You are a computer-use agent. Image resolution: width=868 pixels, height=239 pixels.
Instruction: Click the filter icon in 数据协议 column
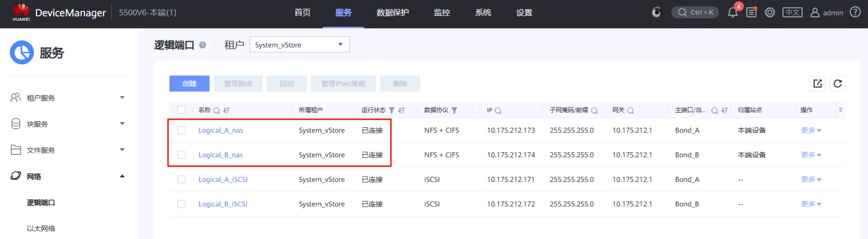[454, 110]
